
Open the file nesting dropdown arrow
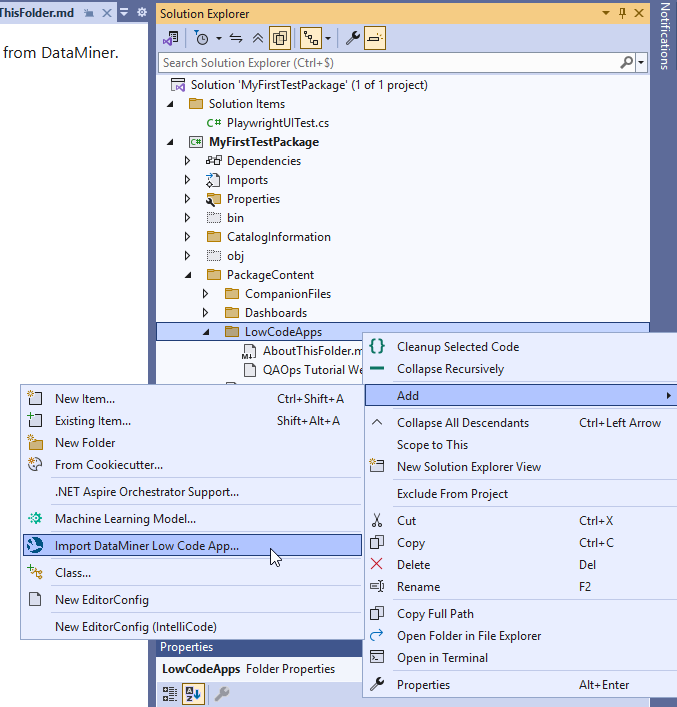click(x=328, y=38)
